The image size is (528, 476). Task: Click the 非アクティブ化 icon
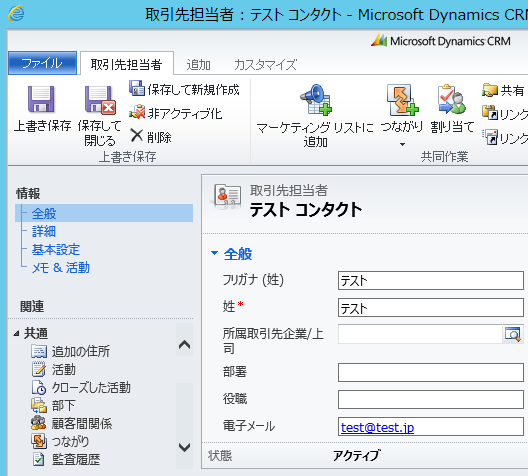coord(137,112)
